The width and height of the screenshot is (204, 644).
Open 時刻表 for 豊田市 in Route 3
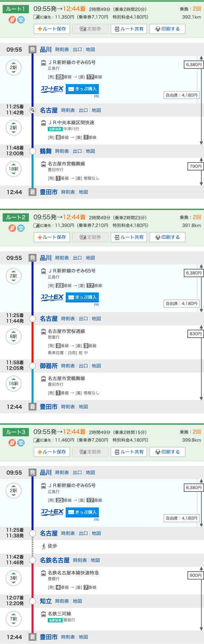(x=68, y=637)
